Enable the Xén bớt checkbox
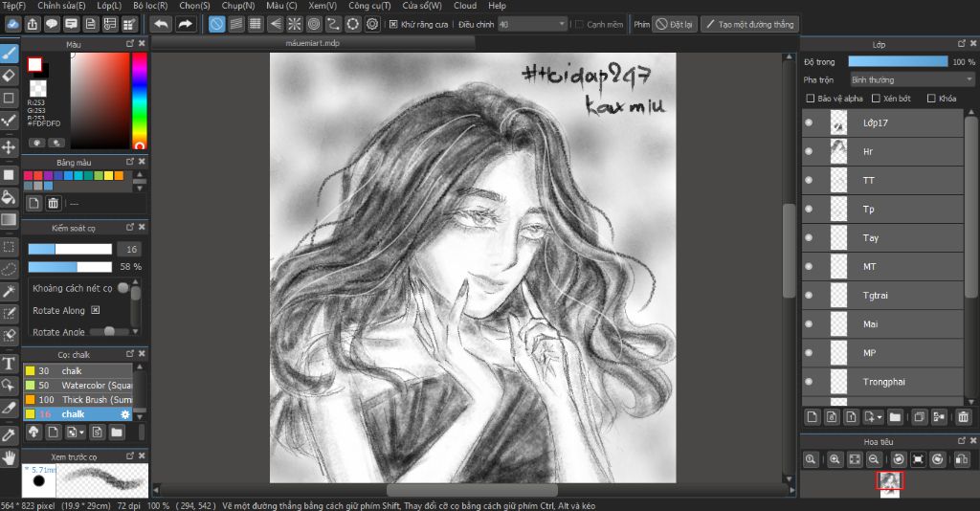 click(876, 98)
